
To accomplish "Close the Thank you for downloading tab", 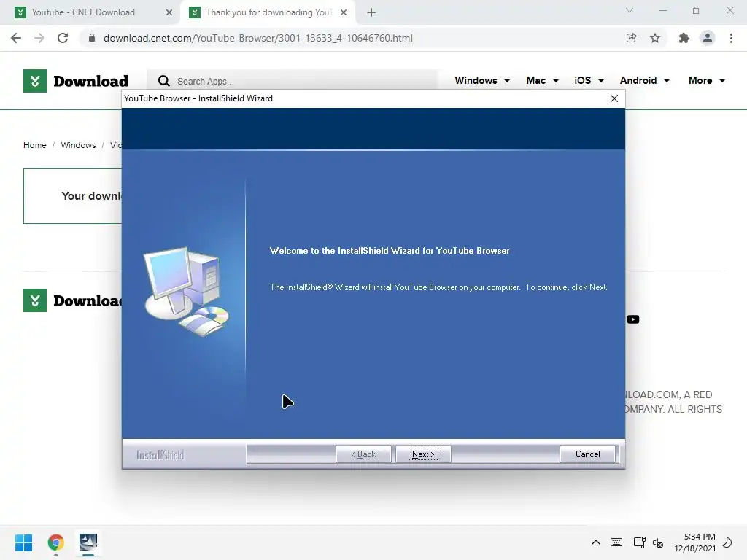I will point(344,12).
